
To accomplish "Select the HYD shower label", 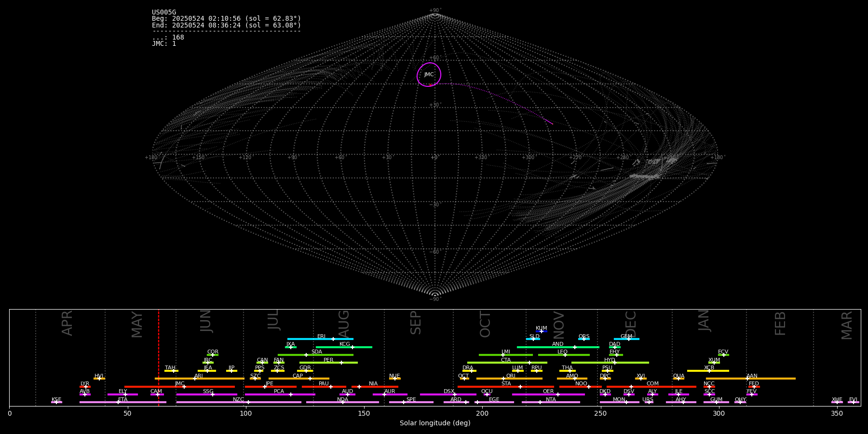I will pos(610,360).
